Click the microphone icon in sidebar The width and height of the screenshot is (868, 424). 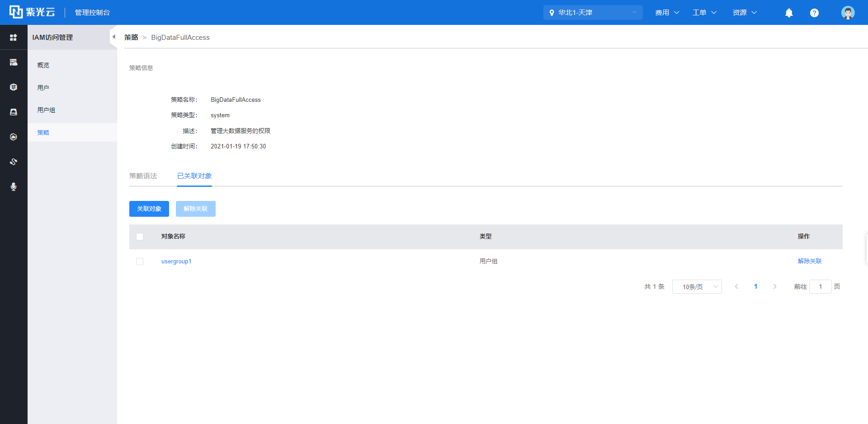14,187
